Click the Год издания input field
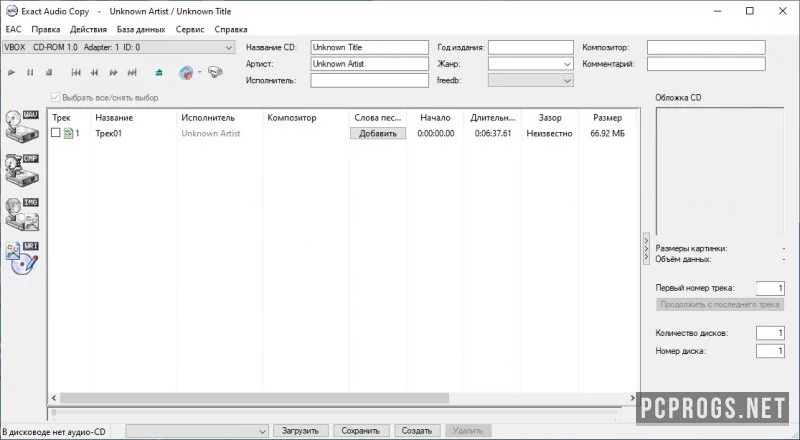The image size is (800, 440). coord(531,47)
